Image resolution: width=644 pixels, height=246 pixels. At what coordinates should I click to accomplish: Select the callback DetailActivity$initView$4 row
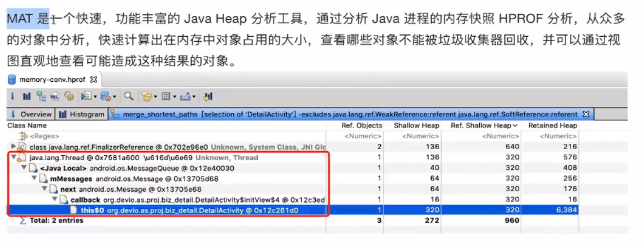[x=293, y=200]
